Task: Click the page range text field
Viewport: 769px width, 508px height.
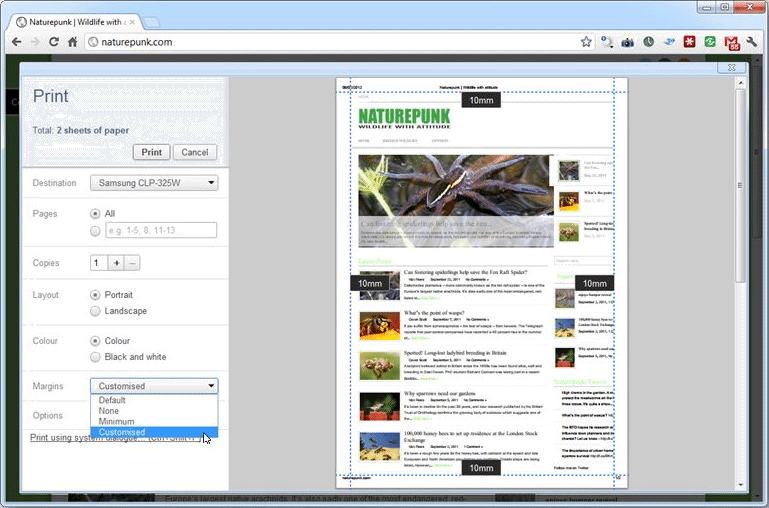Action: click(x=161, y=230)
